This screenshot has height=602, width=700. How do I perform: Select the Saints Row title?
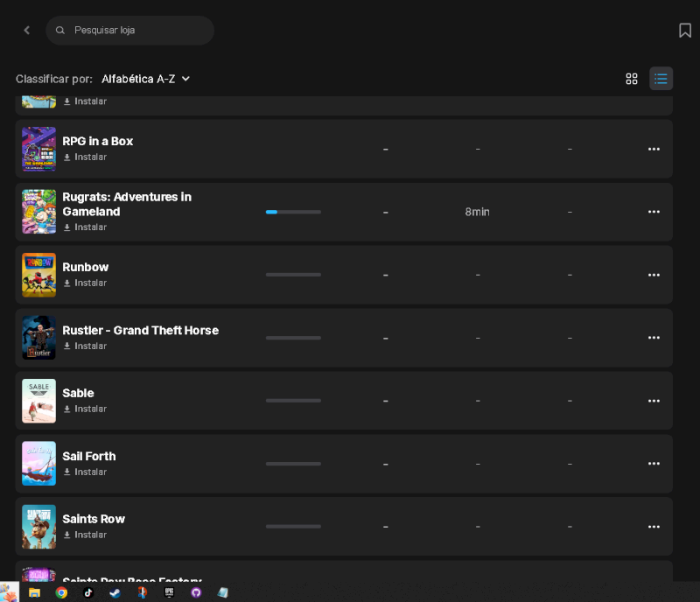pos(94,519)
